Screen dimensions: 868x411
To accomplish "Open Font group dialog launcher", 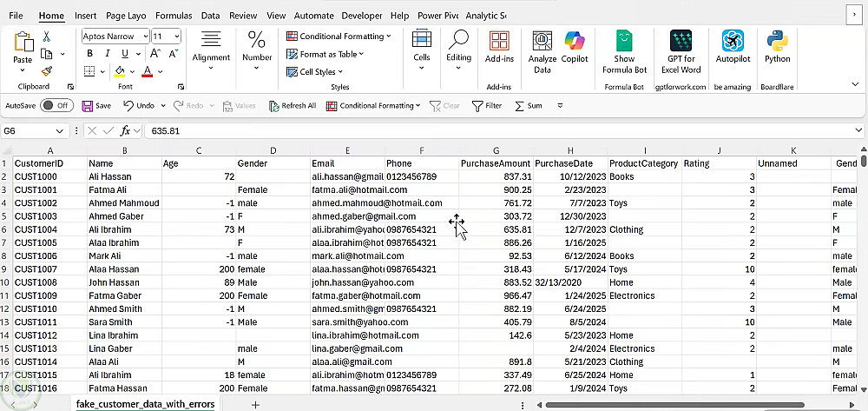I will [x=181, y=87].
